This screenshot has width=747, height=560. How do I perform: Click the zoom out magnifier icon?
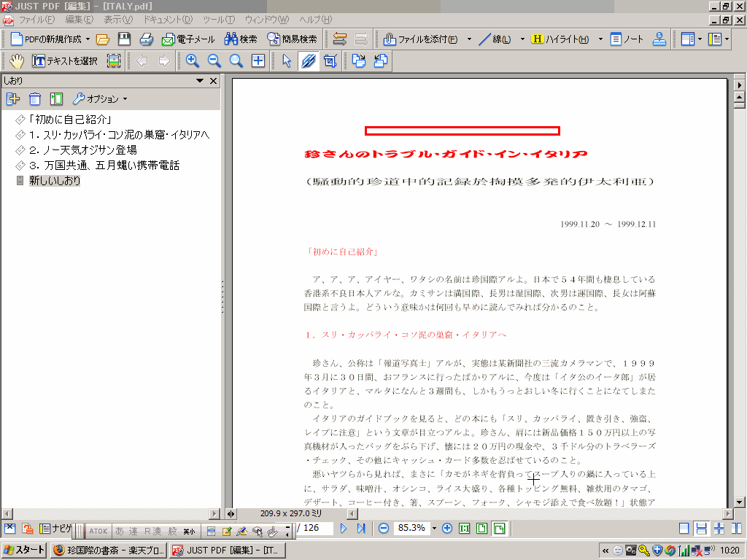pos(214,61)
